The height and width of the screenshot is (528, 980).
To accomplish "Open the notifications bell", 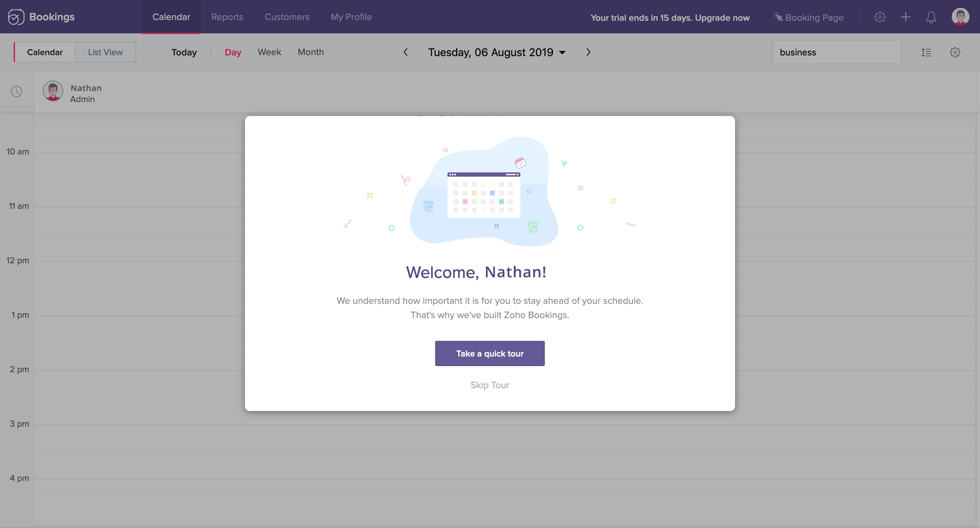I will [931, 17].
